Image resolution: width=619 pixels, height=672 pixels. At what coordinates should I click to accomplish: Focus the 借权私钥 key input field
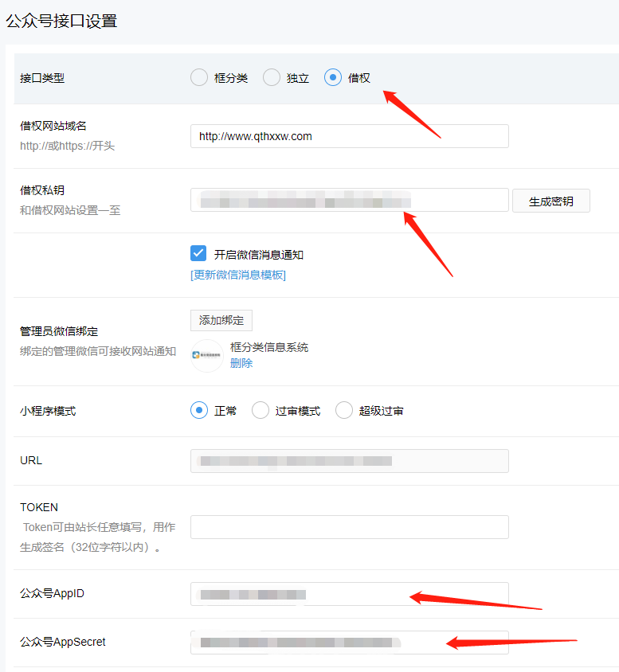coord(349,200)
